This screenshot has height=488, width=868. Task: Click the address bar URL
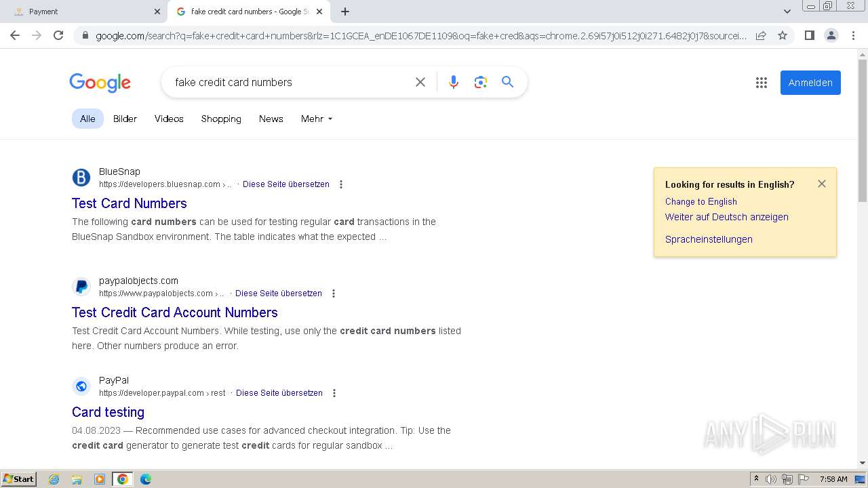(420, 35)
